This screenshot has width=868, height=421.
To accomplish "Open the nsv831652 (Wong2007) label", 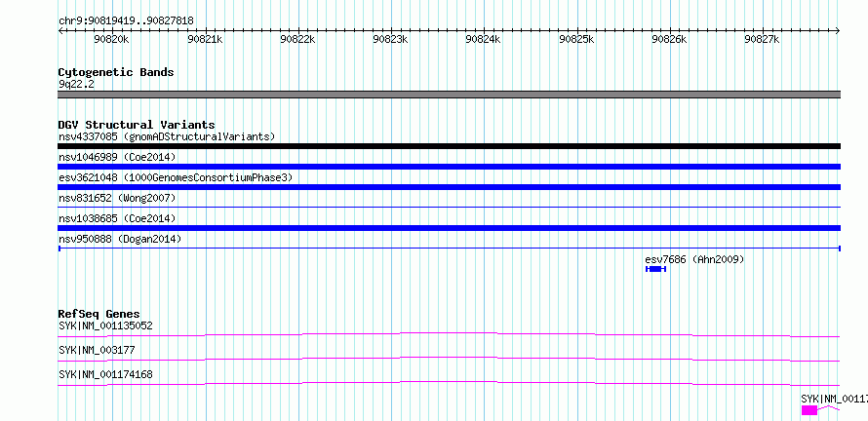I will 117,198.
